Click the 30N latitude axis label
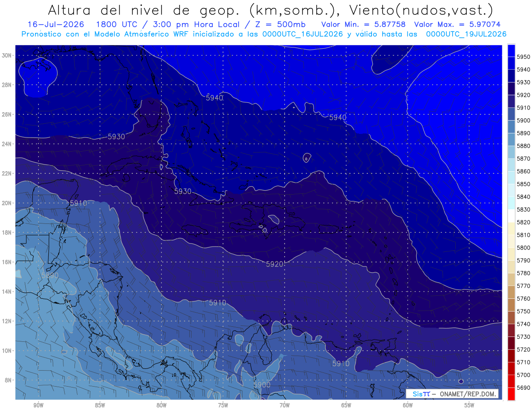 [7, 55]
